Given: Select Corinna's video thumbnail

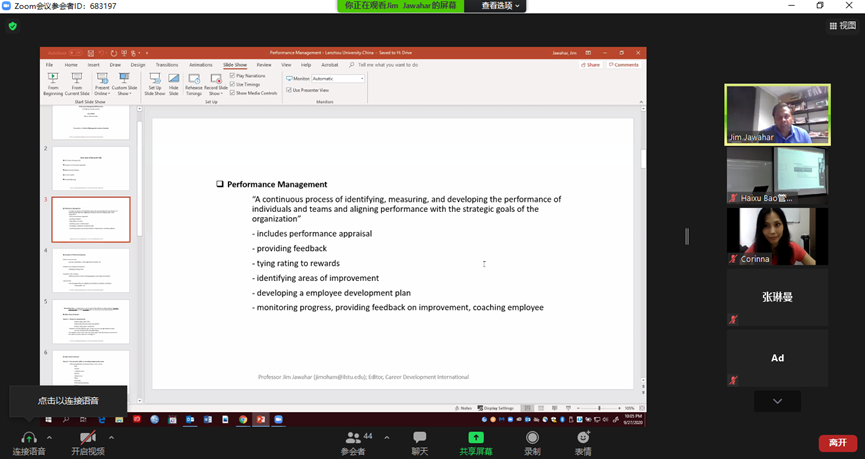Looking at the screenshot, I should tap(777, 236).
